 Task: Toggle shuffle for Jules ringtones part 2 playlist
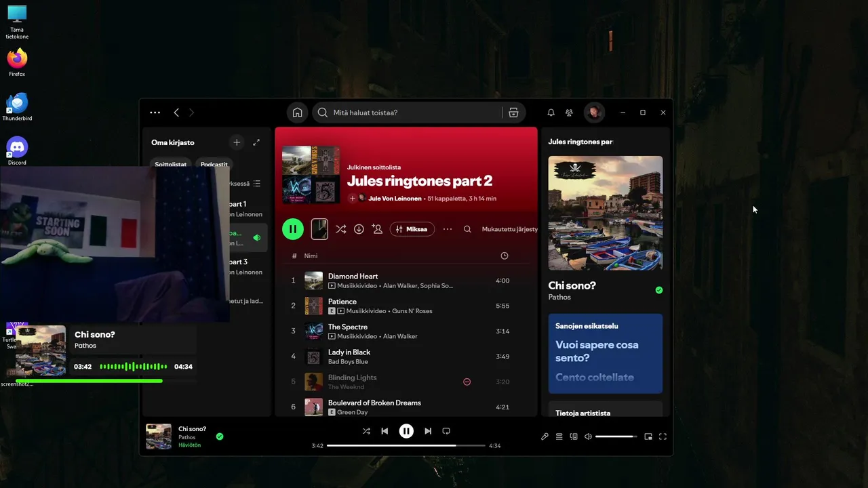tap(340, 229)
